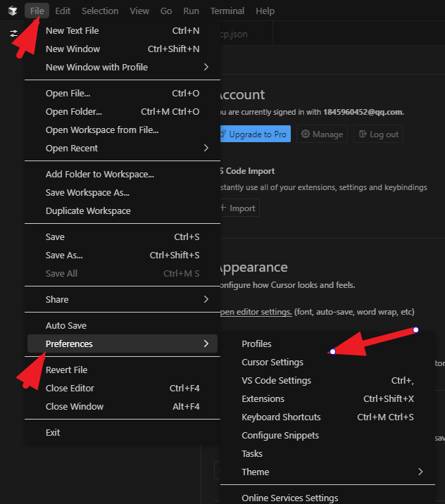This screenshot has width=445, height=504.
Task: Expand New Window with Profile submenu
Action: click(x=123, y=67)
